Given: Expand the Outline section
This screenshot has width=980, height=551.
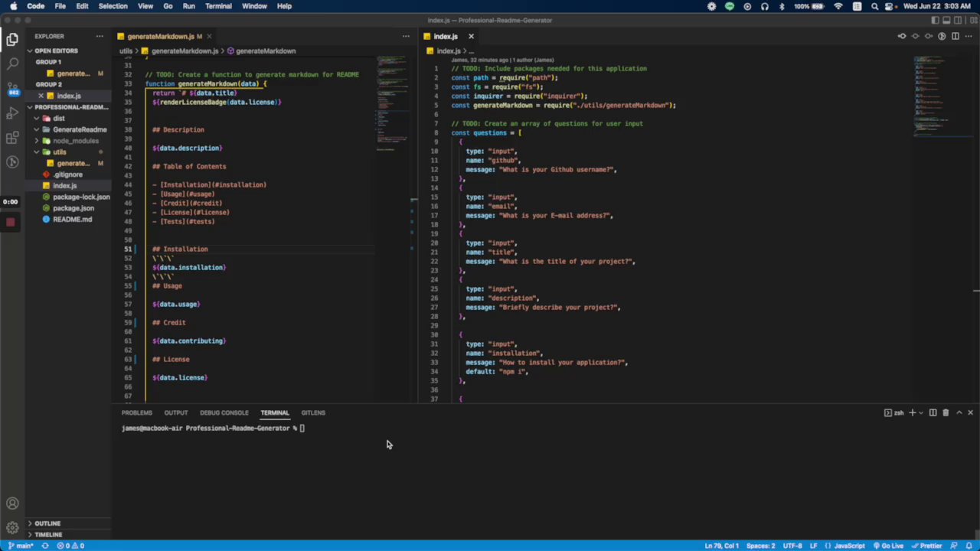Looking at the screenshot, I should click(x=47, y=523).
